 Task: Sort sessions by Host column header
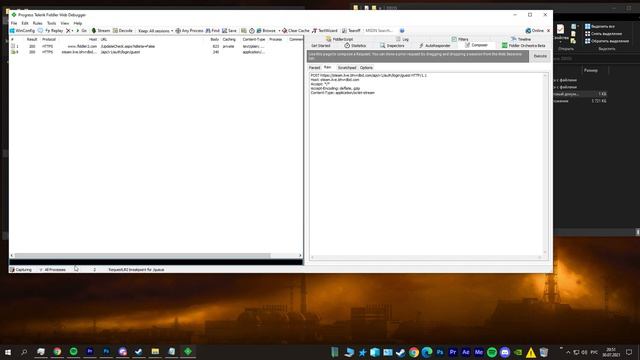[x=93, y=40]
